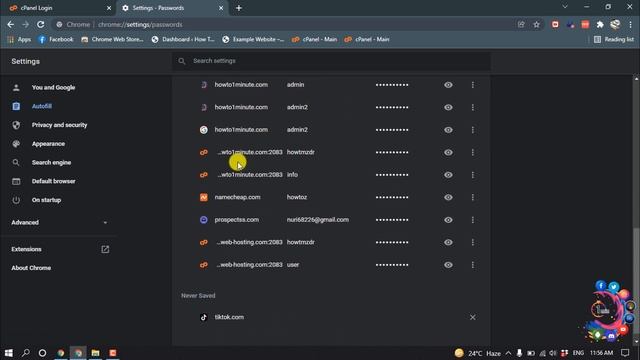The height and width of the screenshot is (360, 640).
Task: Reload the current page
Action: [40, 24]
